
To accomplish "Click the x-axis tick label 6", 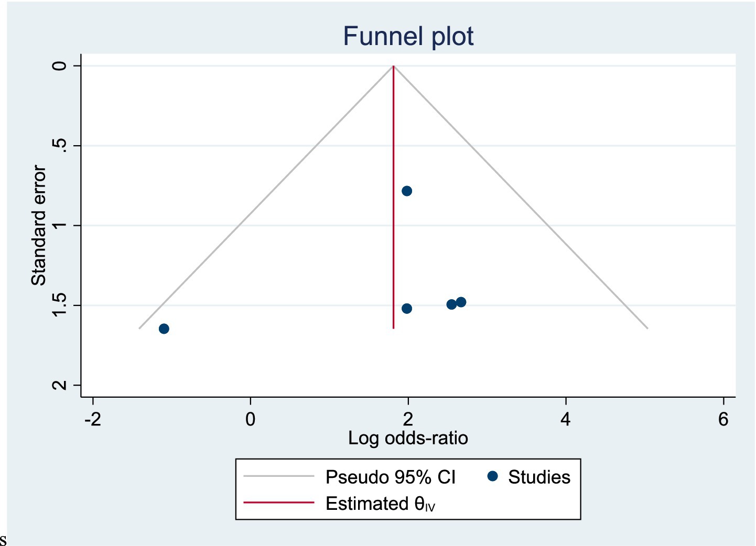I will [723, 419].
